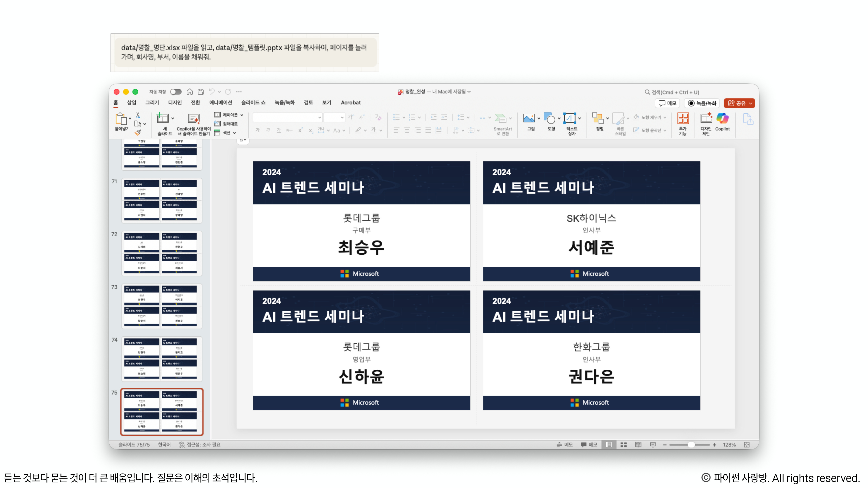Switch to the Animations (애니메이션) tab
The height and width of the screenshot is (488, 868).
coord(220,102)
